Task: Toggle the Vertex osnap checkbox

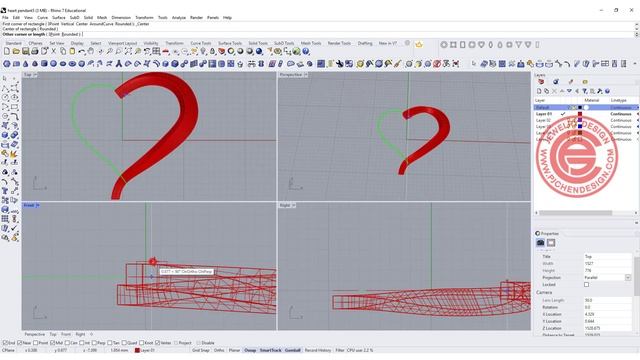Action: pos(158,343)
